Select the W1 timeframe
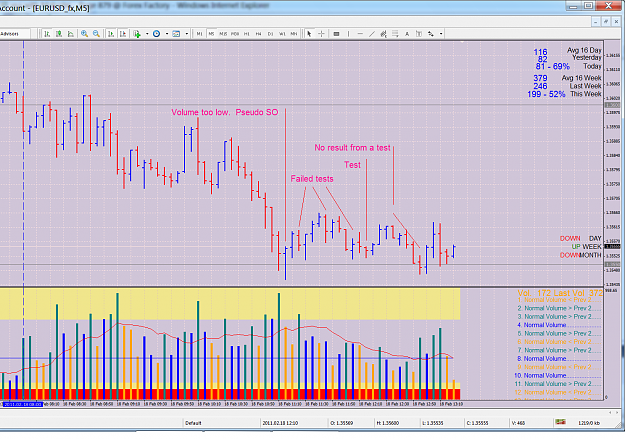Screen dimensions: 625x439 [282, 34]
